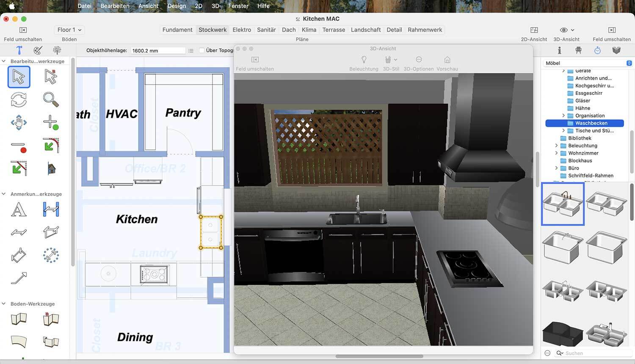The width and height of the screenshot is (635, 364).
Task: Open the 3D-Ansicht eye dropdown
Action: coord(567,30)
